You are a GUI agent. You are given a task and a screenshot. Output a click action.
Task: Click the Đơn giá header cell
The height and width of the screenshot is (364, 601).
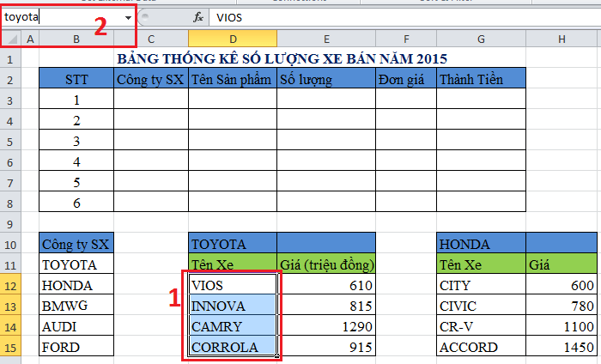[406, 79]
